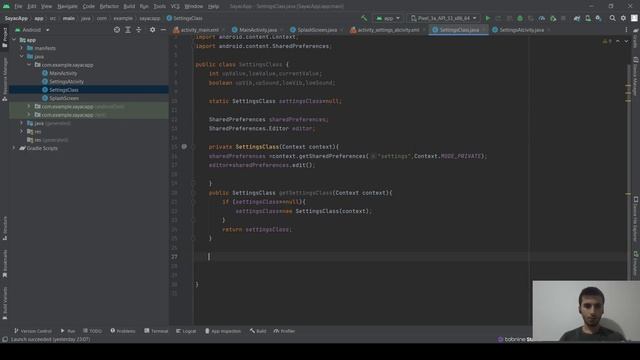Open the Build menu
640x360 pixels.
[x=129, y=7]
